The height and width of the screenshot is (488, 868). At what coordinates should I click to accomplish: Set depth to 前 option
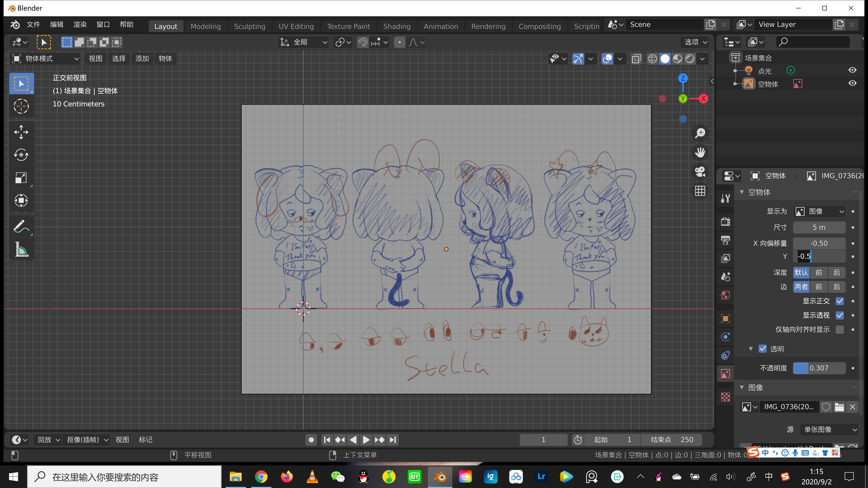click(x=819, y=272)
